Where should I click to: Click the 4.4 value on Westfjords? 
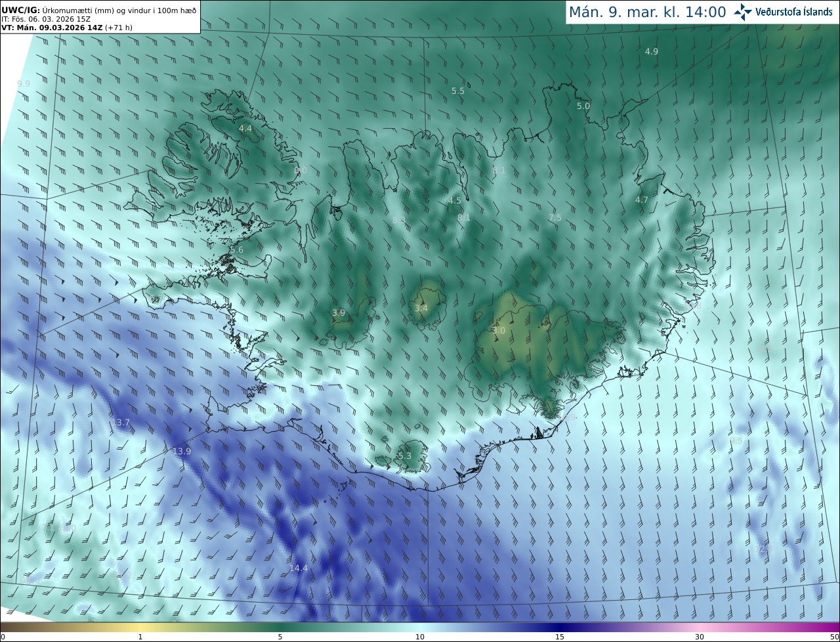pos(245,128)
